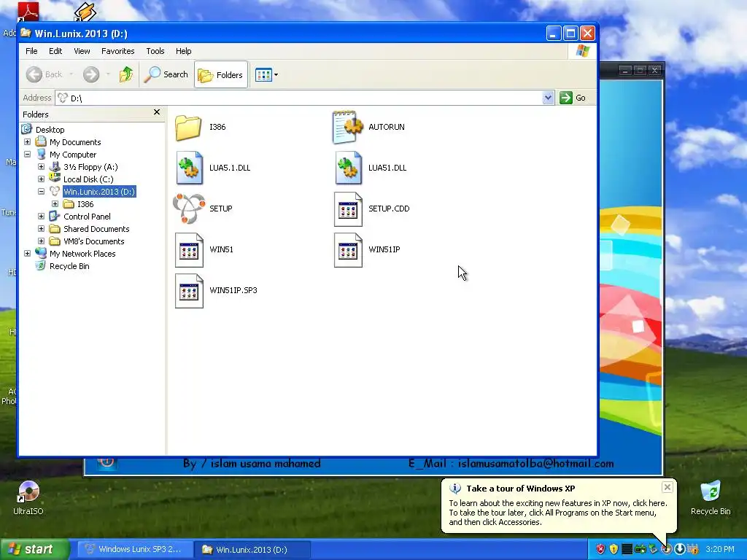The width and height of the screenshot is (747, 560).
Task: Select the WIN51 file icon
Action: click(x=189, y=250)
